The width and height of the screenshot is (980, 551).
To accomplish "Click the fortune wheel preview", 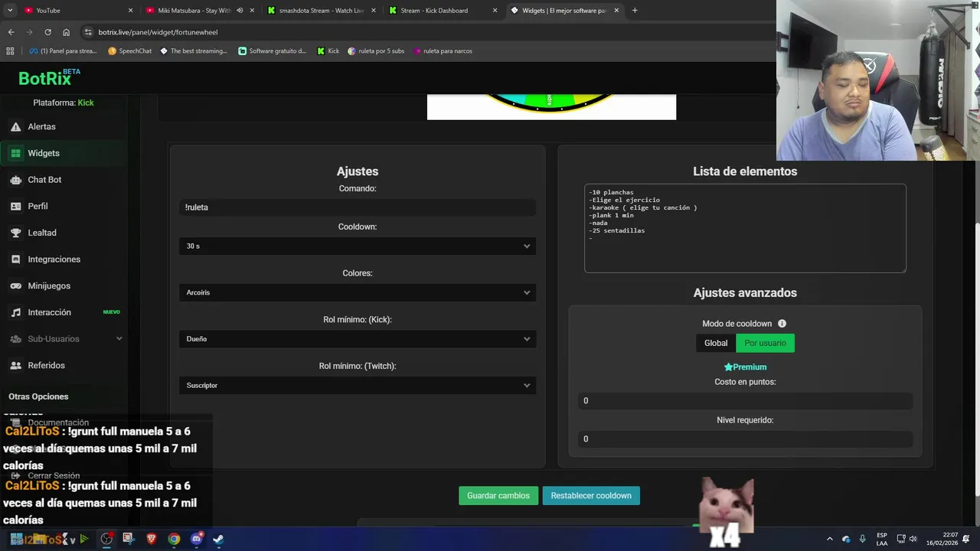I will click(551, 107).
